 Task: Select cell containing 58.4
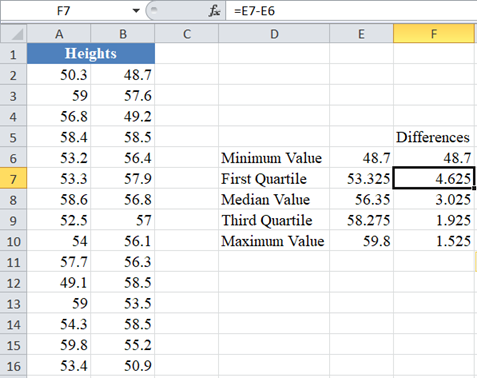click(59, 137)
